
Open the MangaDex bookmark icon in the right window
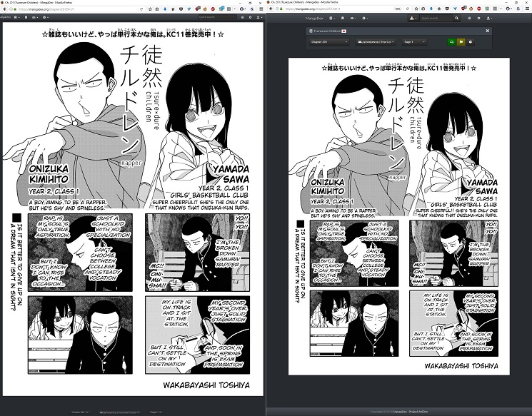pyautogui.click(x=342, y=18)
